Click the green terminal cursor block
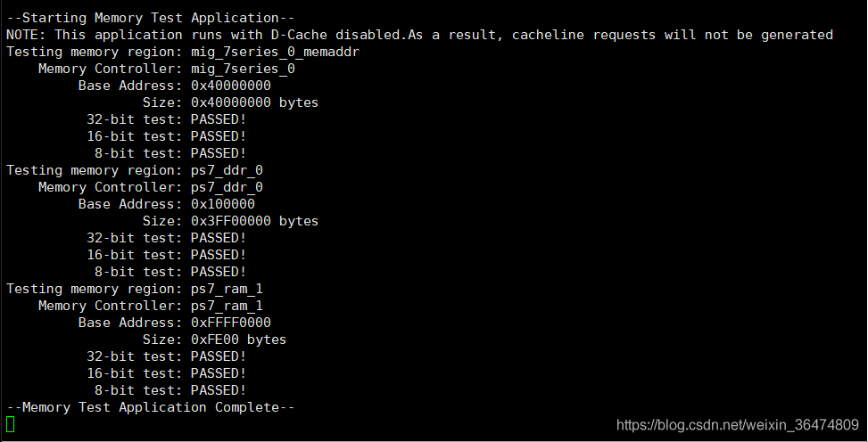This screenshot has width=868, height=442. [10, 424]
